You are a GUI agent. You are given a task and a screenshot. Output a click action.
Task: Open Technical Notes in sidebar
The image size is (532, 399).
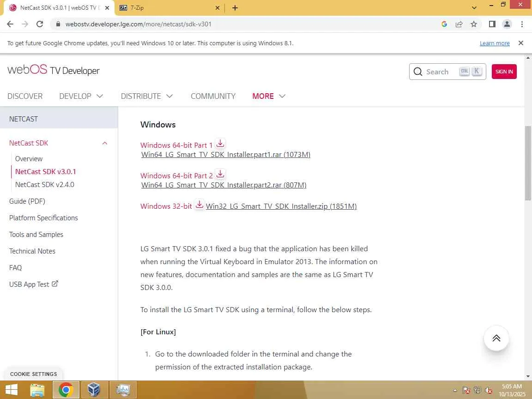(x=32, y=251)
